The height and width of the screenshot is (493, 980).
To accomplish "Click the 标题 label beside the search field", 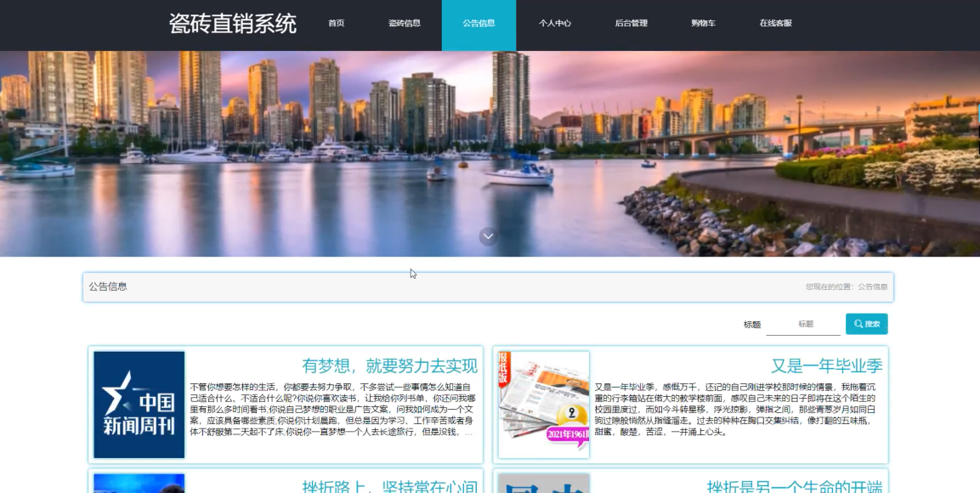I will pyautogui.click(x=752, y=325).
